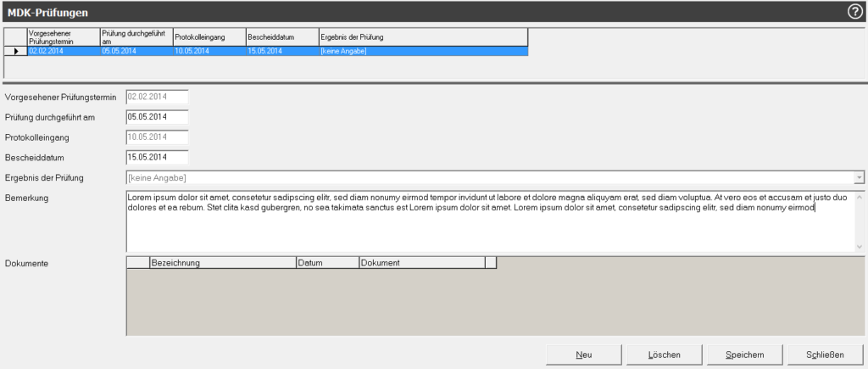This screenshot has height=369, width=868.
Task: Save with the Speichern button
Action: (x=744, y=355)
